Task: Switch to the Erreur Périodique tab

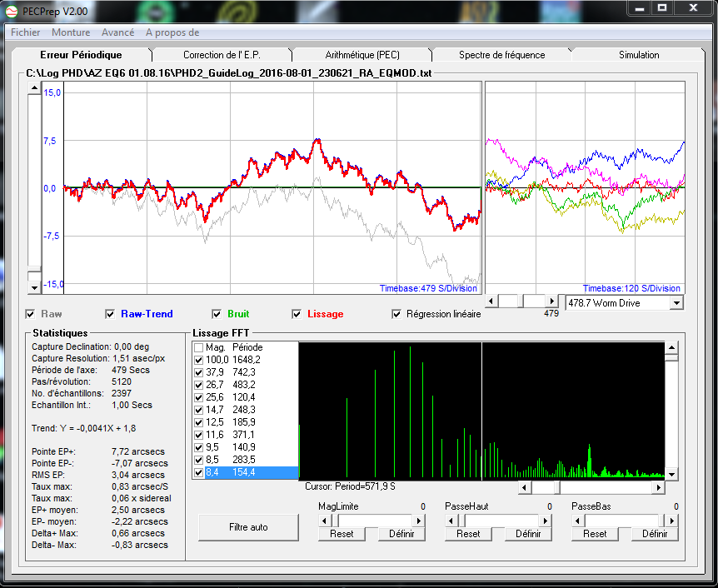Action: pyautogui.click(x=81, y=55)
